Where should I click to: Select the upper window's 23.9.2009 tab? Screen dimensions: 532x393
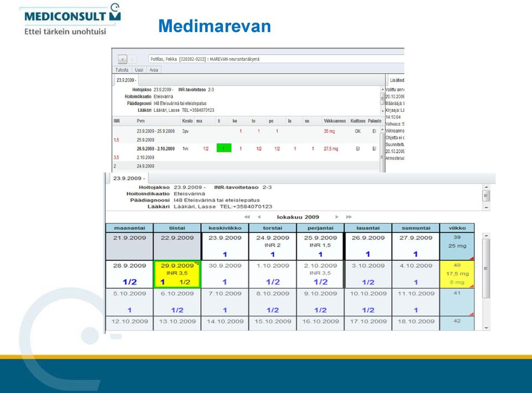click(x=126, y=80)
